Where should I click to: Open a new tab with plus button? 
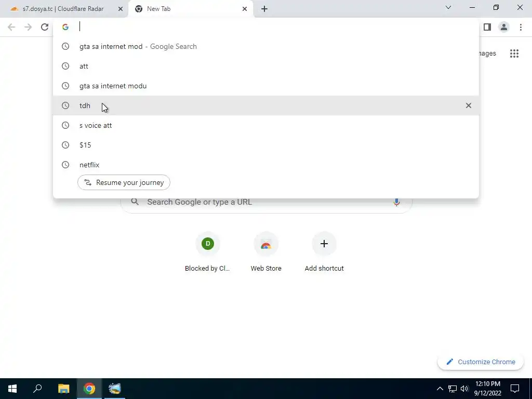pyautogui.click(x=264, y=9)
